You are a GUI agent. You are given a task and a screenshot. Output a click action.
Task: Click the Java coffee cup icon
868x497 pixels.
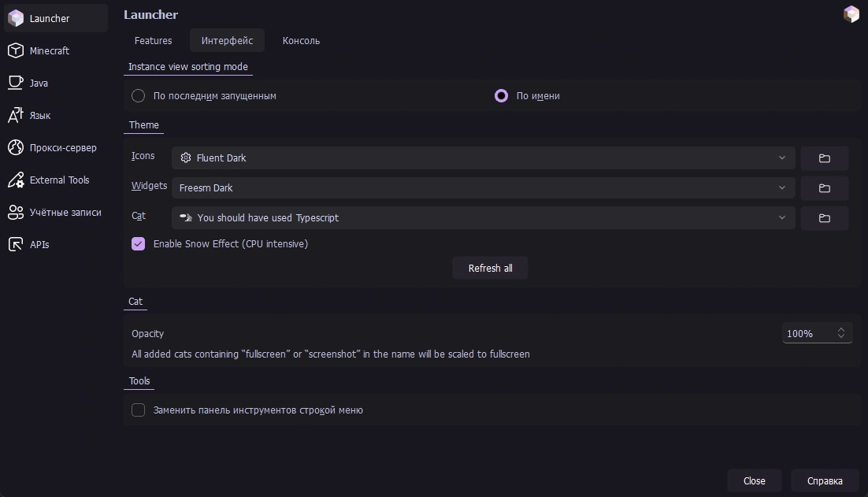point(15,83)
